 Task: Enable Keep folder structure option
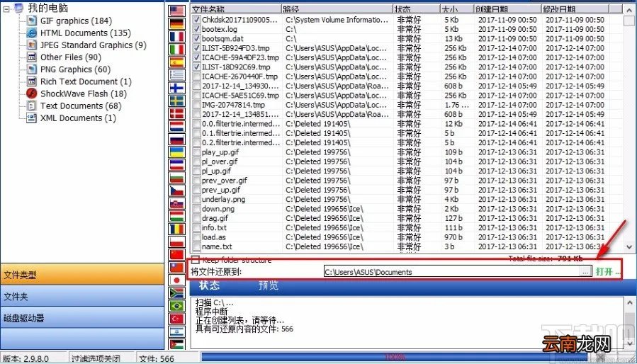pos(196,260)
